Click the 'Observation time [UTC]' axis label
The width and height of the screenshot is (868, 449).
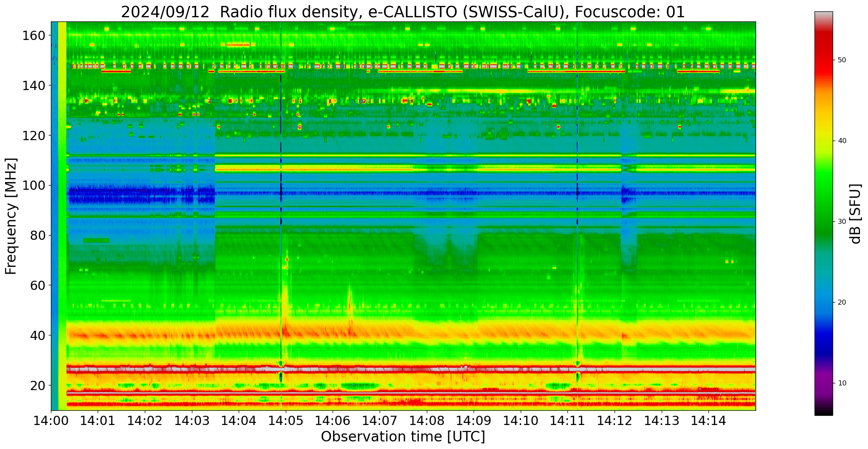[403, 436]
